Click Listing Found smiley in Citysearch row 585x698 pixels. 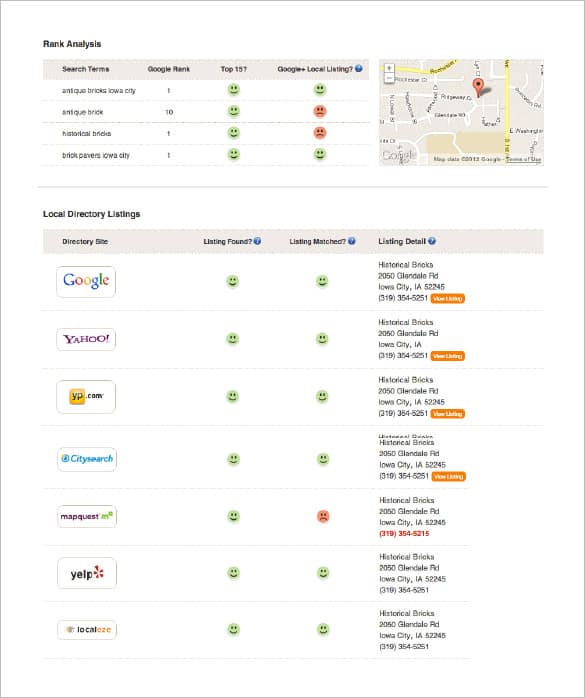pyautogui.click(x=233, y=459)
